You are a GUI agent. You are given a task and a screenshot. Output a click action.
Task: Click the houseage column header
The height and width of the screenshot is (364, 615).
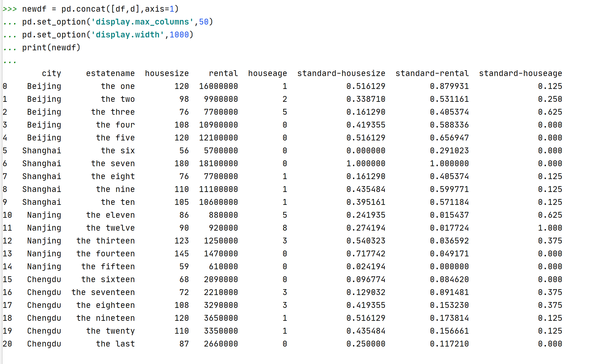[267, 74]
